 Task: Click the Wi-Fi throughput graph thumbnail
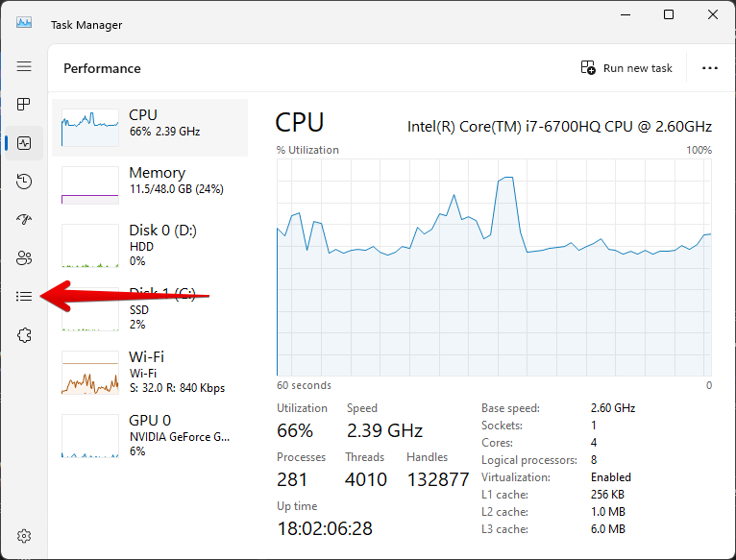click(x=89, y=374)
